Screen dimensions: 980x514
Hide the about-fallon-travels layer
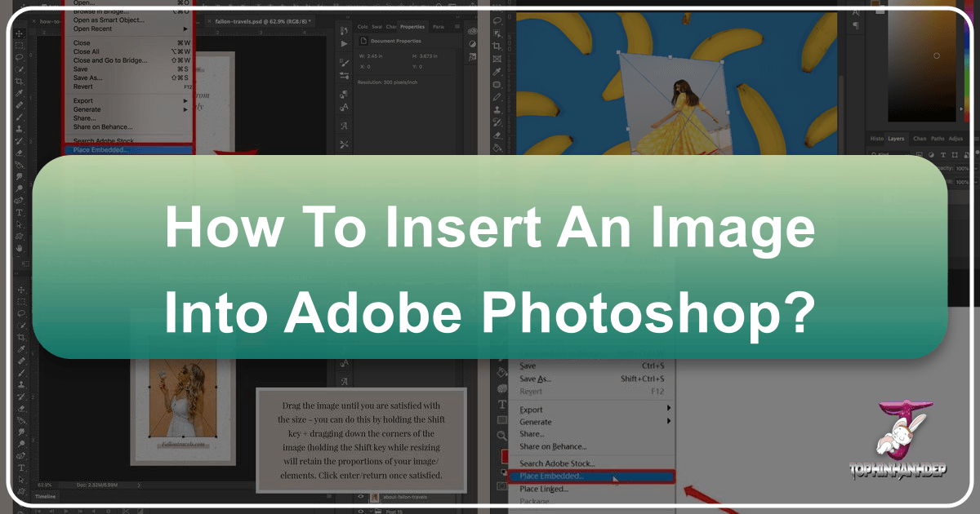tap(363, 497)
